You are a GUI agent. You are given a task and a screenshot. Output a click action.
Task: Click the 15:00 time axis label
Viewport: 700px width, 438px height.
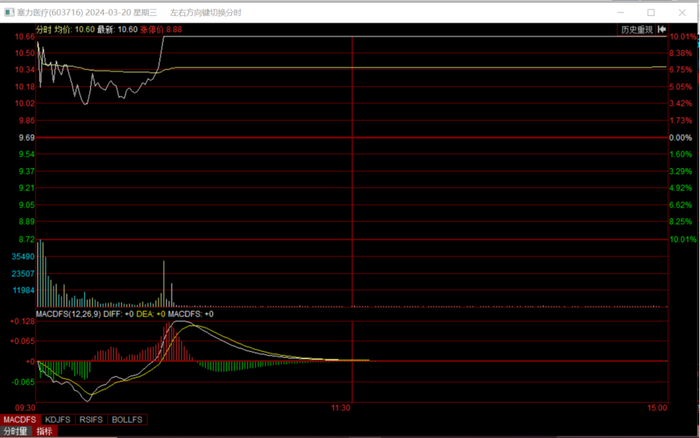pos(656,408)
